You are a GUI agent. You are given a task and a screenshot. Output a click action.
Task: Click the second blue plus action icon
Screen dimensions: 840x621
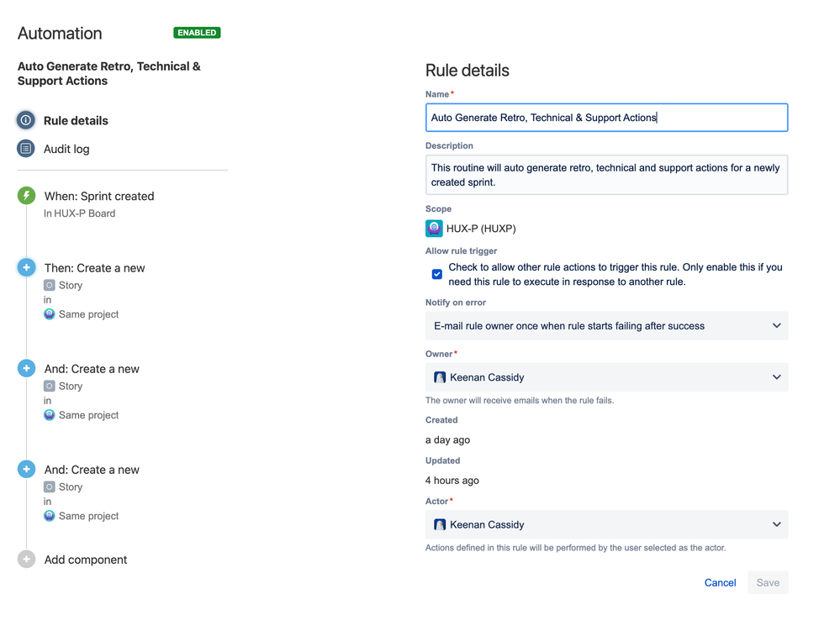(27, 368)
